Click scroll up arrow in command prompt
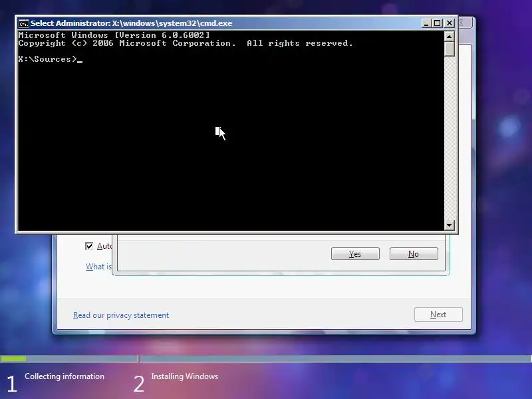The image size is (532, 399). (x=450, y=37)
